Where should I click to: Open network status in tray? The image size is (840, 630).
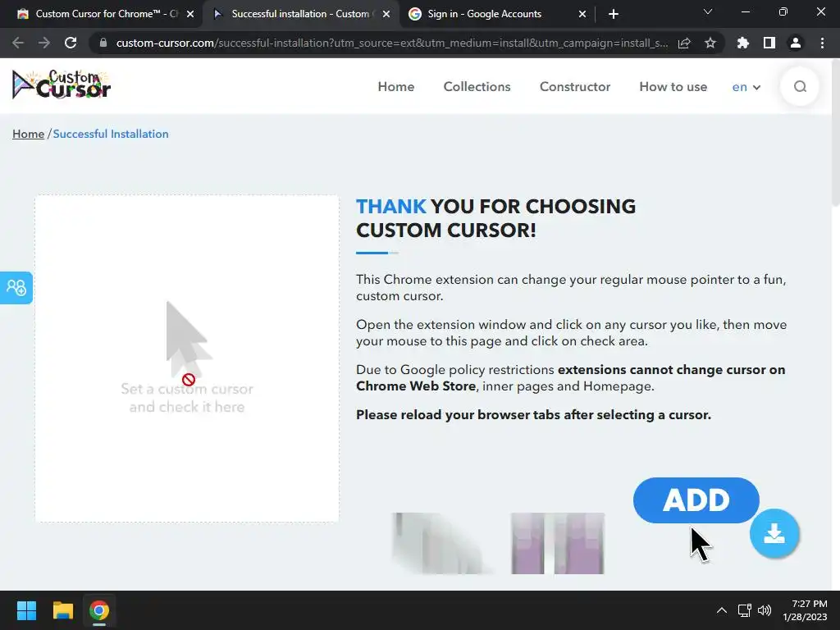pyautogui.click(x=744, y=610)
